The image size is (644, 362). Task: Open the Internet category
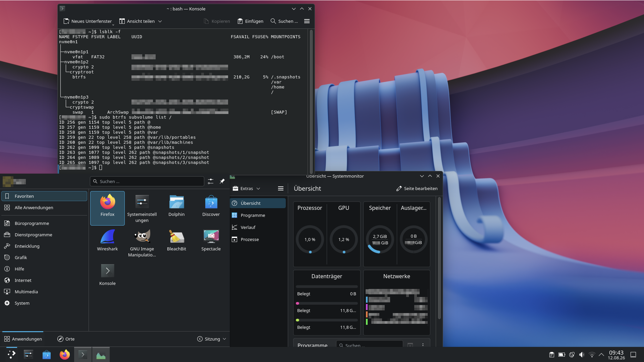44,280
